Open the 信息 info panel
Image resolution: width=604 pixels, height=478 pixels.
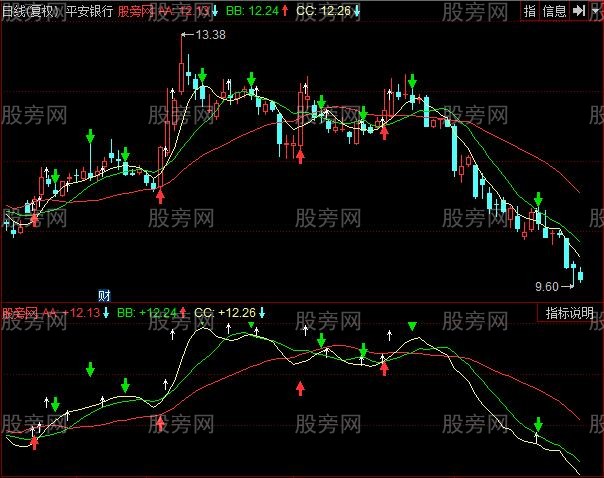555,11
